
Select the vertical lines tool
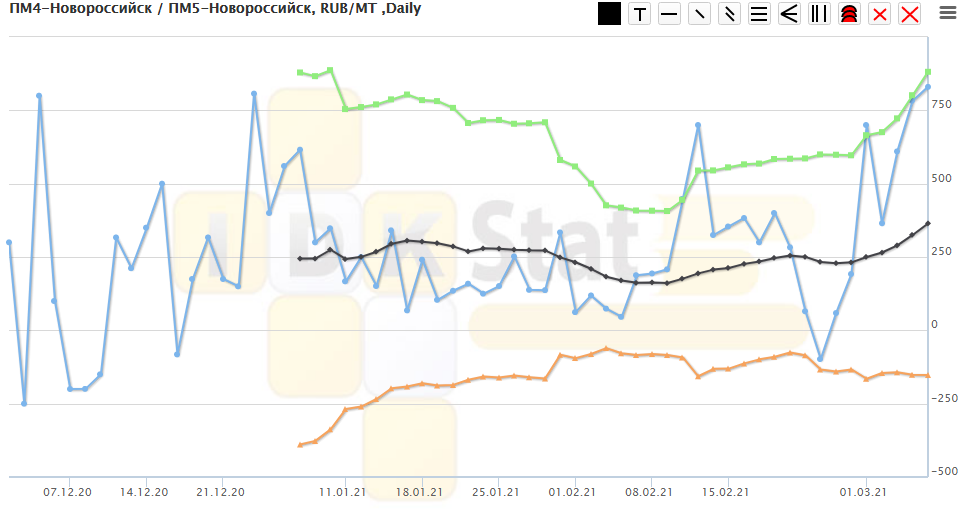tap(819, 14)
